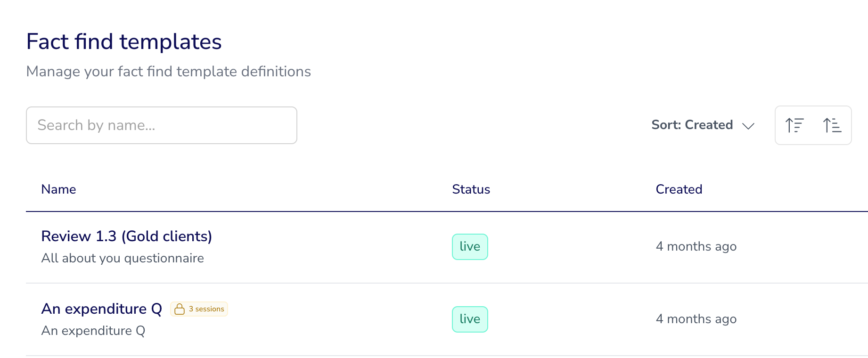Click the 3 sessions label
The image size is (868, 358).
206,309
